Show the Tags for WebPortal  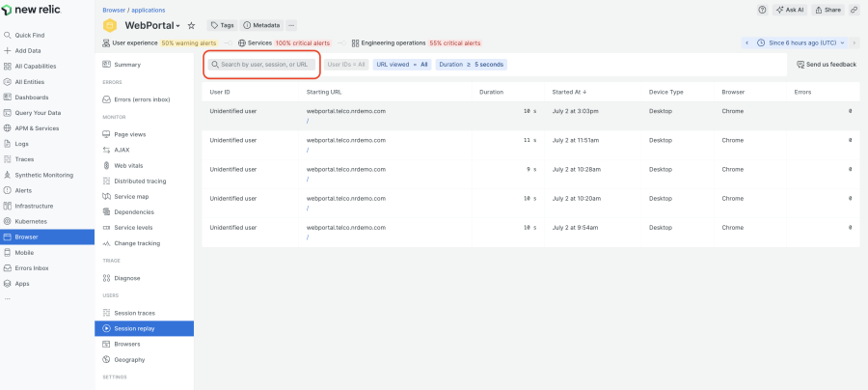coord(223,25)
